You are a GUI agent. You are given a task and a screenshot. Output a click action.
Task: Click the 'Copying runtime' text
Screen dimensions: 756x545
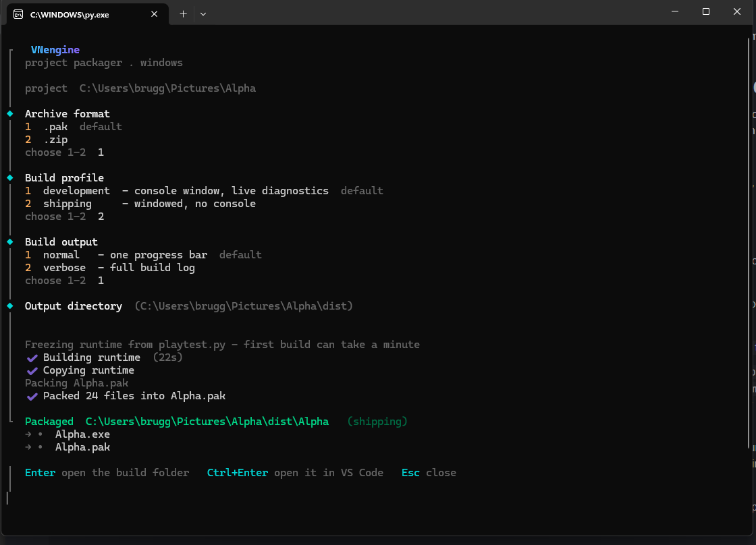(88, 370)
